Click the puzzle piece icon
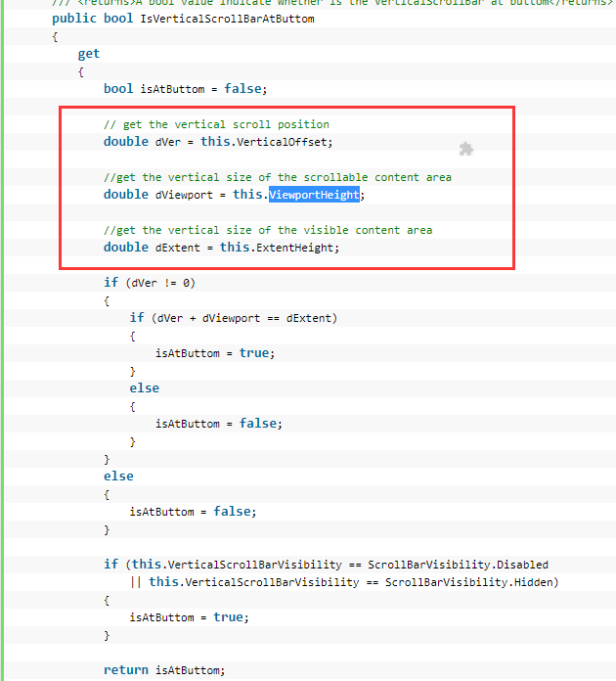Viewport: 616px width, 681px height. pos(466,149)
